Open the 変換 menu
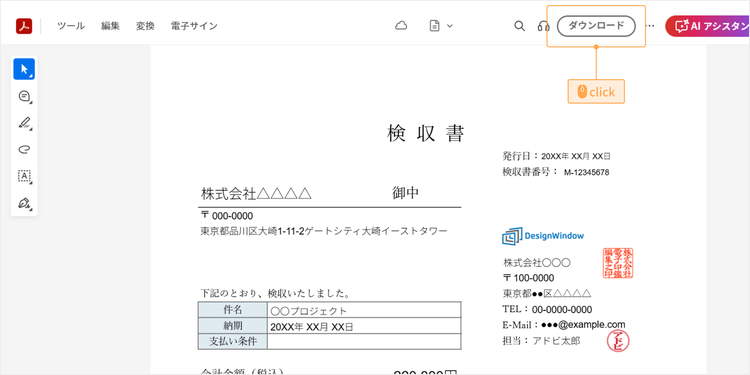Viewport: 750px width, 375px height. [x=145, y=26]
